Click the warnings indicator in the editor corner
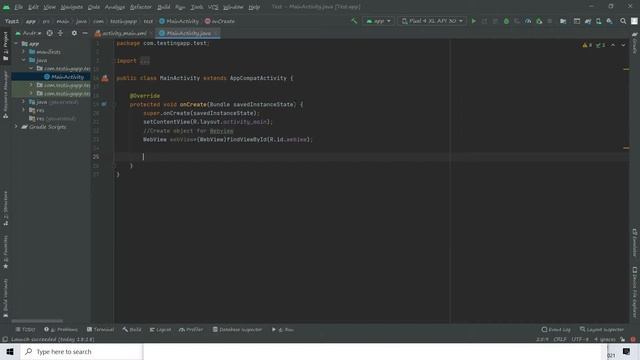This screenshot has height=360, width=640. (x=587, y=45)
